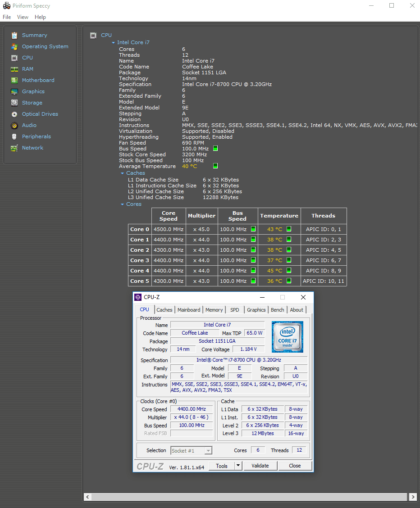Click the horizontal scrollbar thumb in Speccy
420x508 pixels.
[x=249, y=497]
